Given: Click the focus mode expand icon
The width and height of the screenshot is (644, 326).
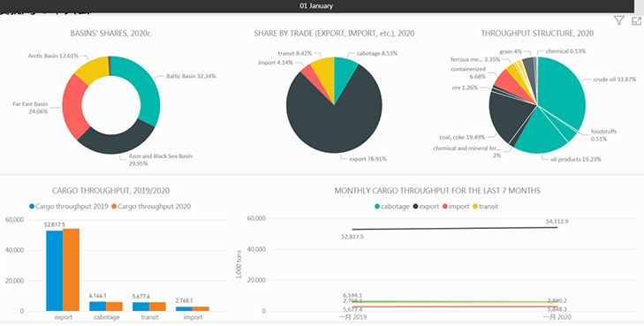Looking at the screenshot, I should click(x=636, y=21).
